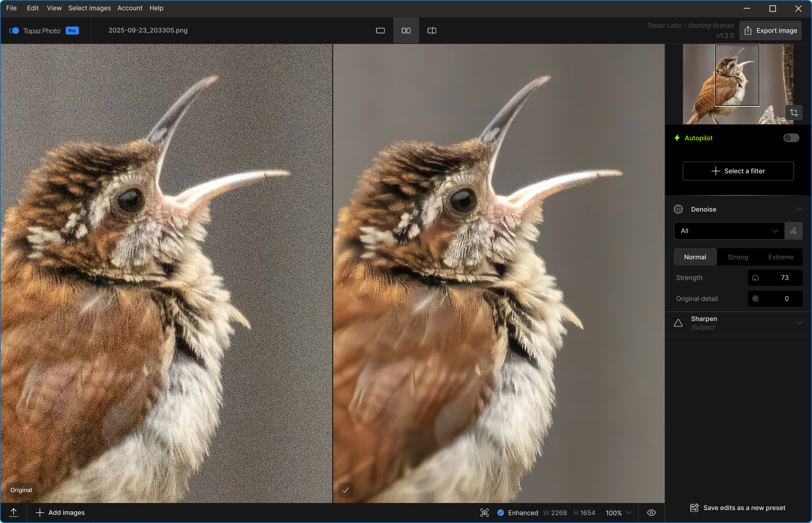Collapse the Denoise panel chevron

pyautogui.click(x=799, y=209)
